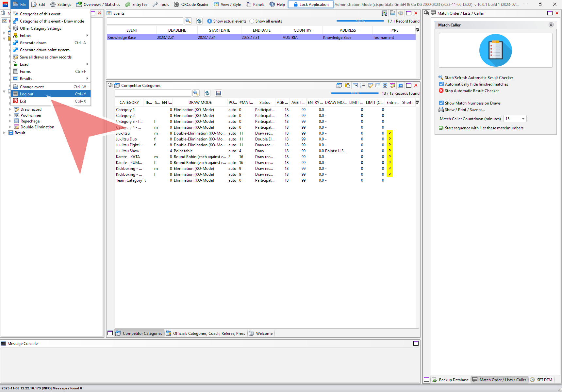Viewport: 562px width, 392px height.
Task: Click the search icon in the Events panel
Action: 188,21
